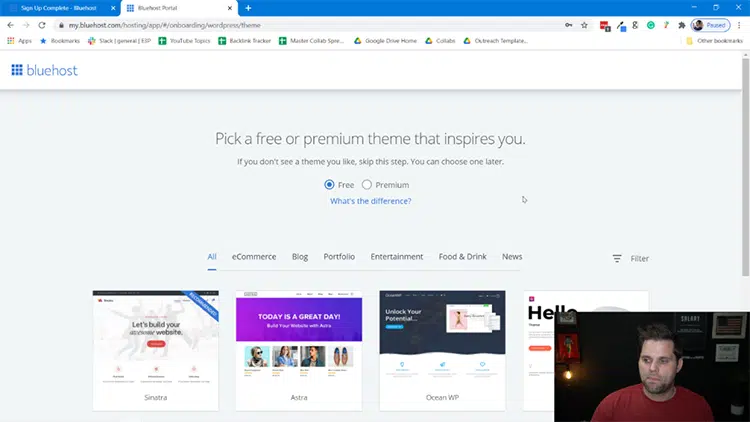Viewport: 750px width, 422px height.
Task: Select the Free theme radio button
Action: pyautogui.click(x=330, y=185)
